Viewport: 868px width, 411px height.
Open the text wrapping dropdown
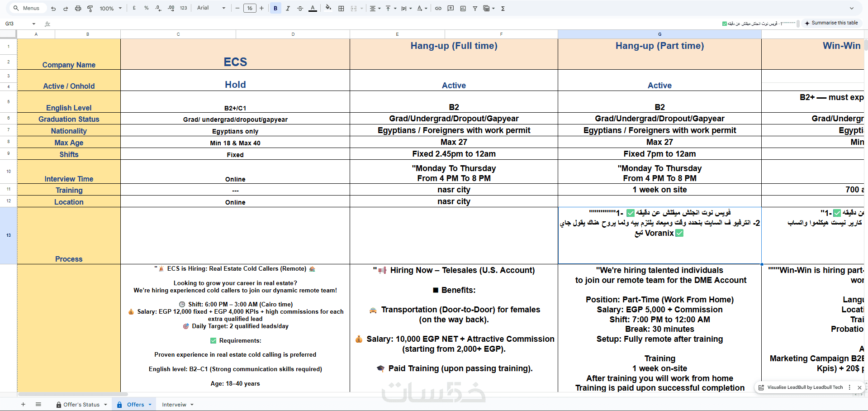click(406, 8)
